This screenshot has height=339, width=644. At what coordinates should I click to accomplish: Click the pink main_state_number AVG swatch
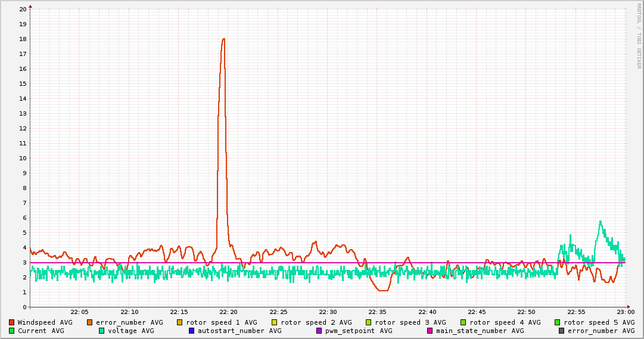430,331
